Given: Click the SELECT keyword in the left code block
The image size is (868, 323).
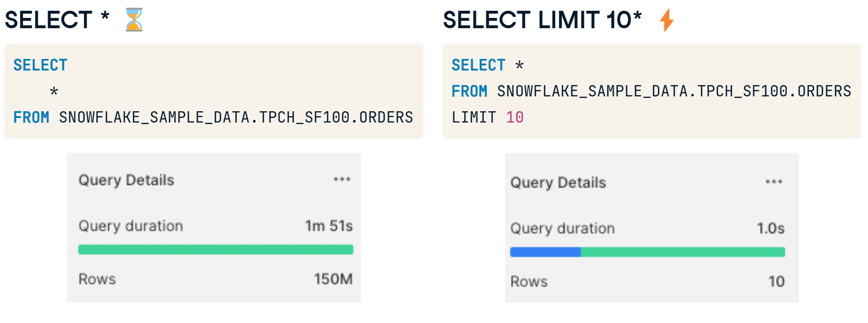Looking at the screenshot, I should pyautogui.click(x=41, y=65).
